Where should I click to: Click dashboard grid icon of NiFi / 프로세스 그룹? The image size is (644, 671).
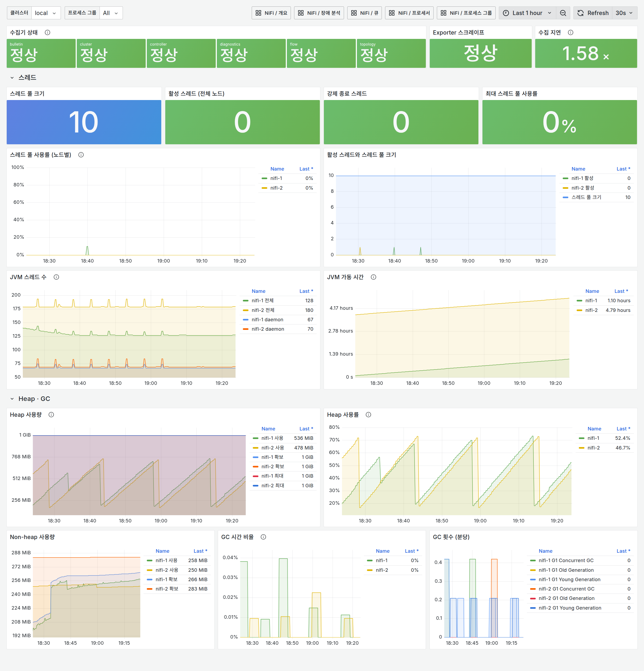click(x=444, y=13)
